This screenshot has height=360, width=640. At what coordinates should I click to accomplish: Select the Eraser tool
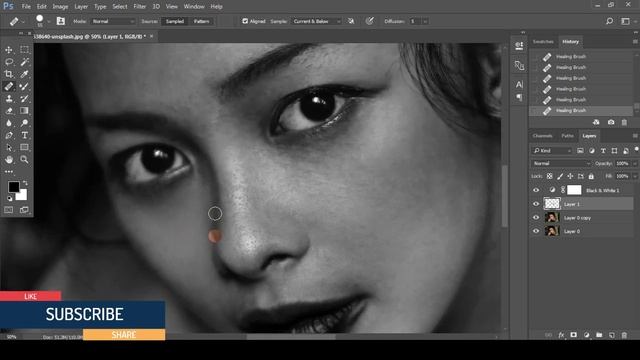(x=9, y=111)
